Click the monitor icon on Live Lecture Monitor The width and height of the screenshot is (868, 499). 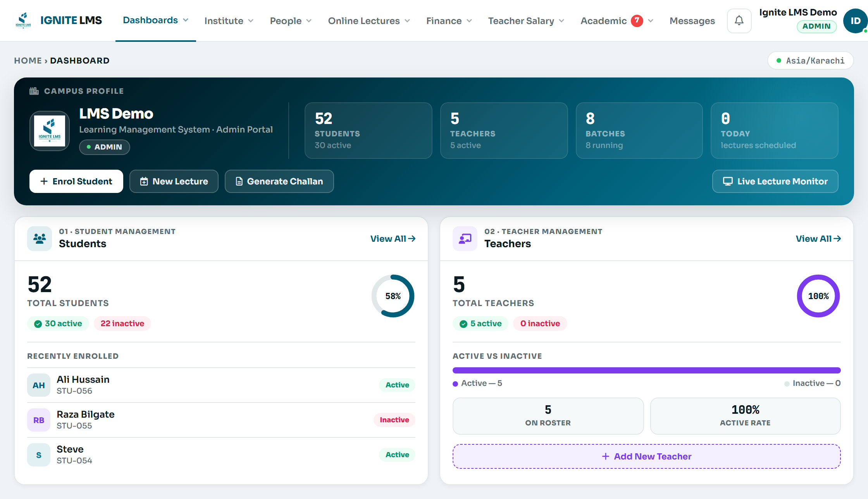point(728,181)
